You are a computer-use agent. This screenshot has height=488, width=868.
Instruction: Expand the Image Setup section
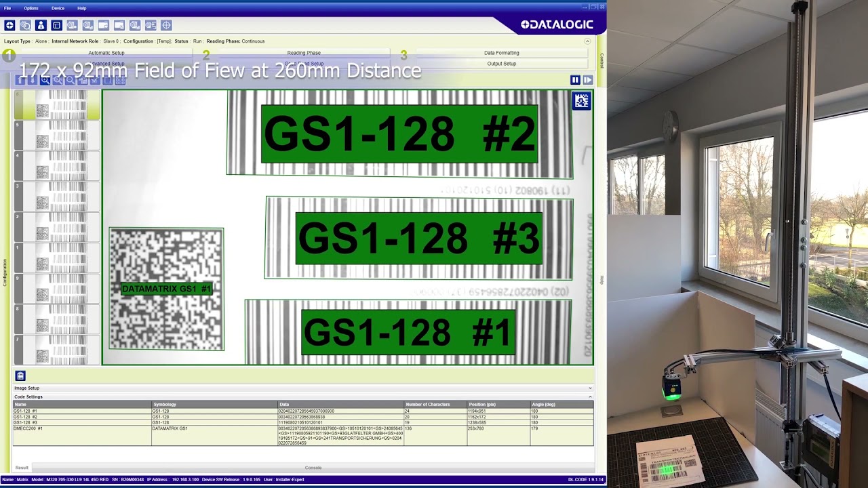coord(302,388)
